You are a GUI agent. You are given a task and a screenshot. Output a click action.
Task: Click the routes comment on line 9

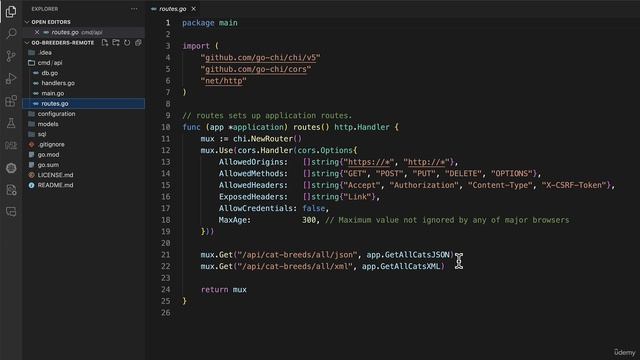pos(267,116)
